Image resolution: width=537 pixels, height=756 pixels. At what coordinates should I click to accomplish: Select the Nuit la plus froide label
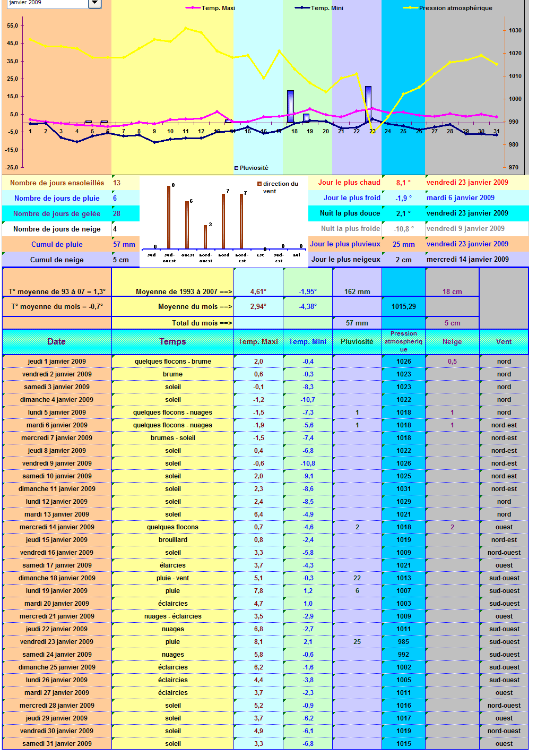point(345,228)
